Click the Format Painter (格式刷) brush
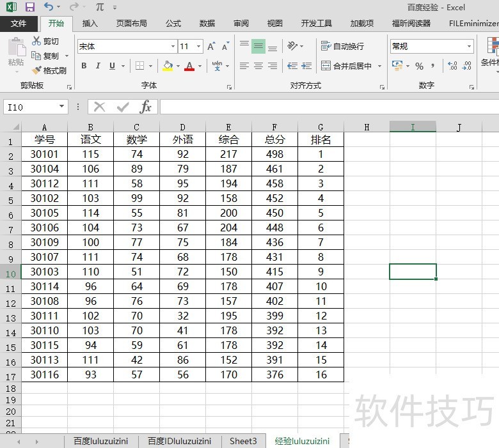This screenshot has width=499, height=448. (x=36, y=70)
